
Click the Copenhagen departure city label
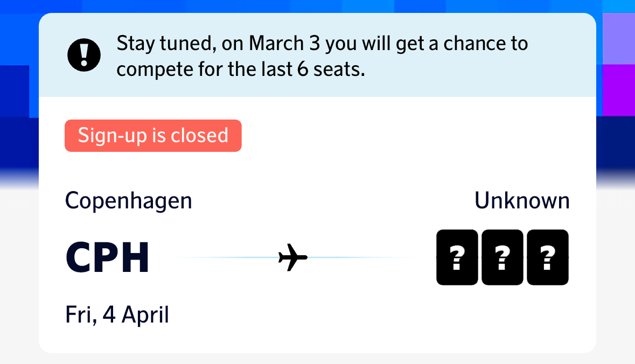point(128,201)
